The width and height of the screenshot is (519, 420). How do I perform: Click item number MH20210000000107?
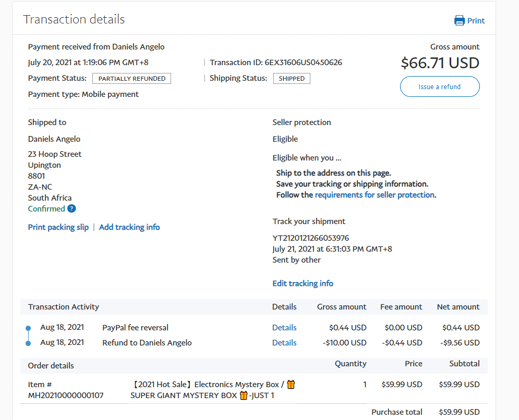(66, 396)
